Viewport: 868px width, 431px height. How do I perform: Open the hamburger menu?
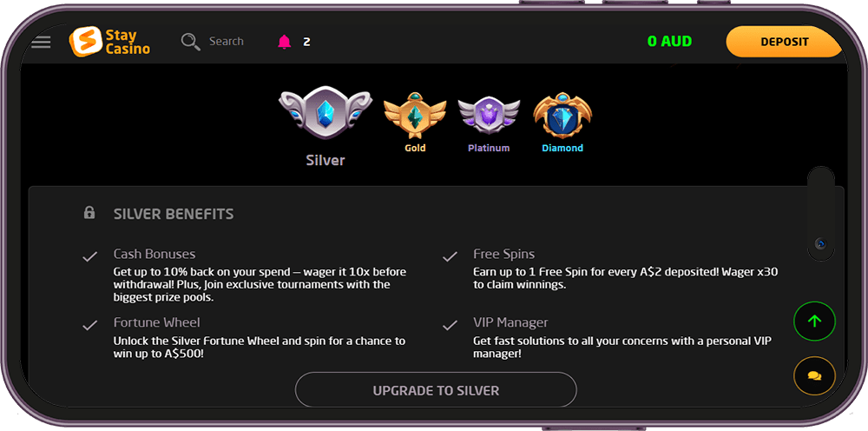point(41,42)
